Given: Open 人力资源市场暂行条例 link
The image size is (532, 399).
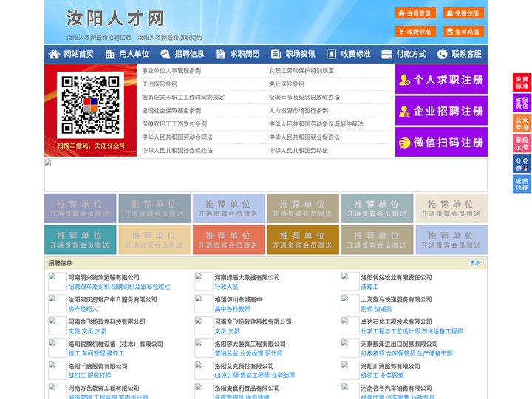Looking at the screenshot, I should 299,110.
